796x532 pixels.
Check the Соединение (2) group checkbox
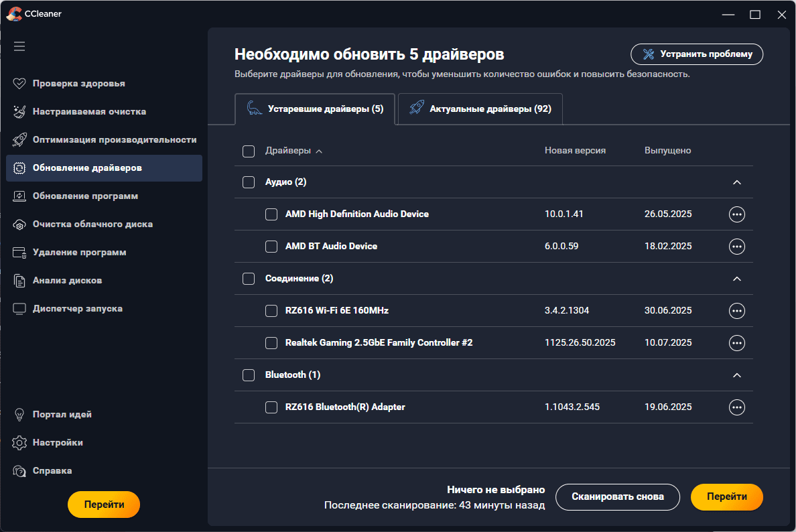pyautogui.click(x=249, y=279)
